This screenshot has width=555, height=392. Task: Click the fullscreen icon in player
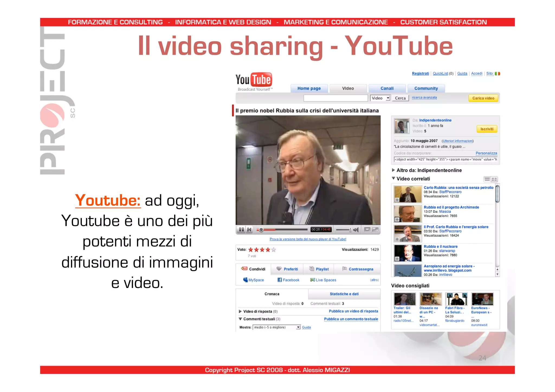click(x=375, y=229)
